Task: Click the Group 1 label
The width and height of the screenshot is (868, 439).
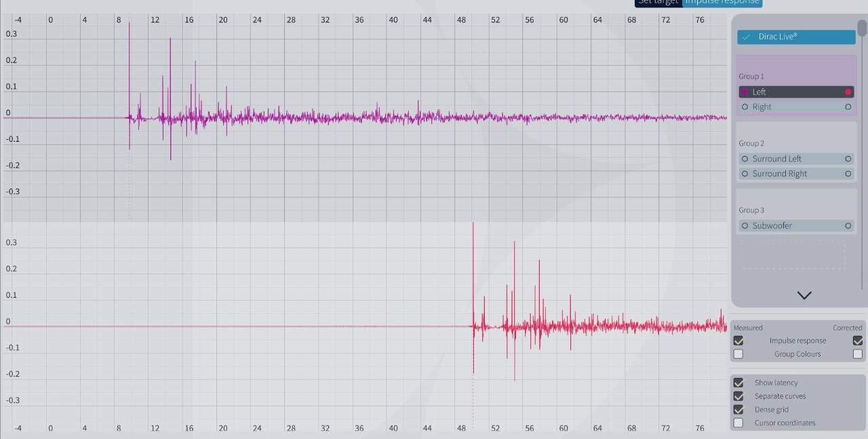Action: [751, 77]
